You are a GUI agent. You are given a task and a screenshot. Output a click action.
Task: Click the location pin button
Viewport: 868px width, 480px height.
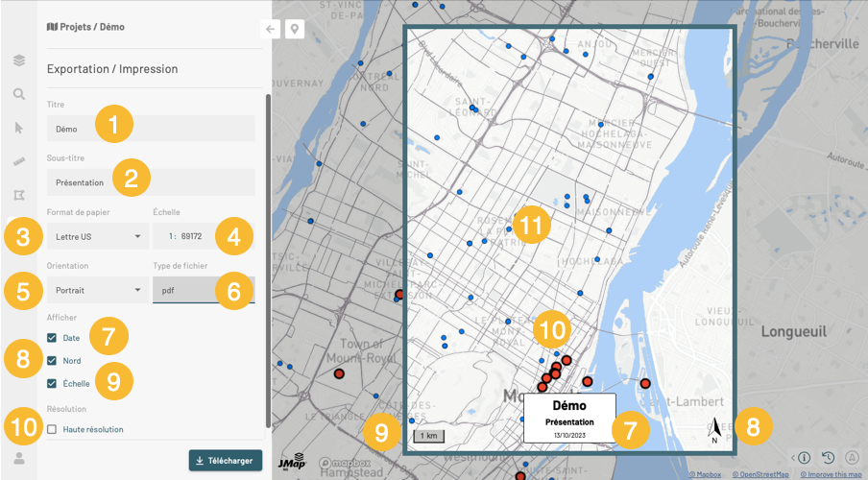click(293, 29)
